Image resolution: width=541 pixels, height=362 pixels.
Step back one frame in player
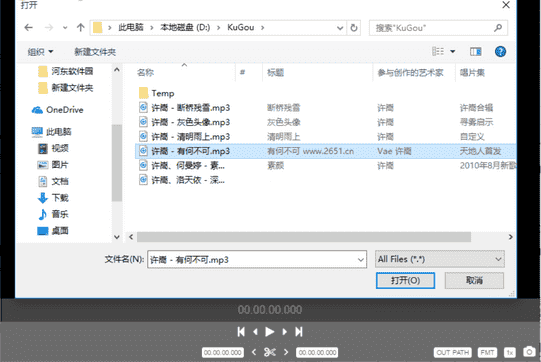(x=255, y=332)
